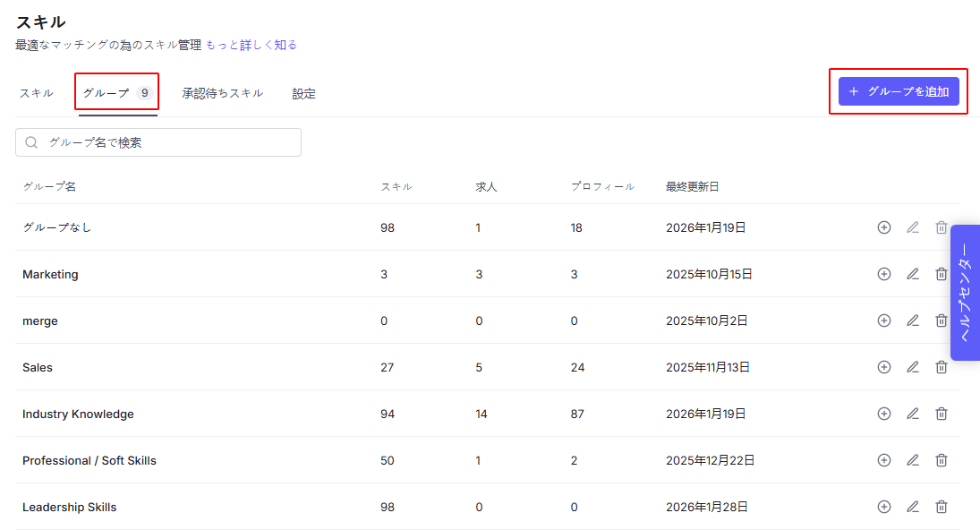Image resolution: width=980 pixels, height=530 pixels.
Task: Delete the Marketing group
Action: pos(942,274)
